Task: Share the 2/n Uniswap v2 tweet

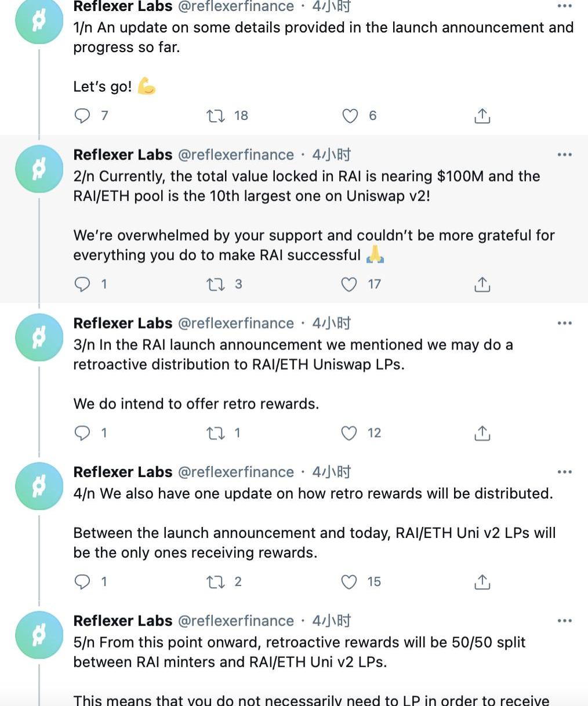Action: [x=482, y=284]
